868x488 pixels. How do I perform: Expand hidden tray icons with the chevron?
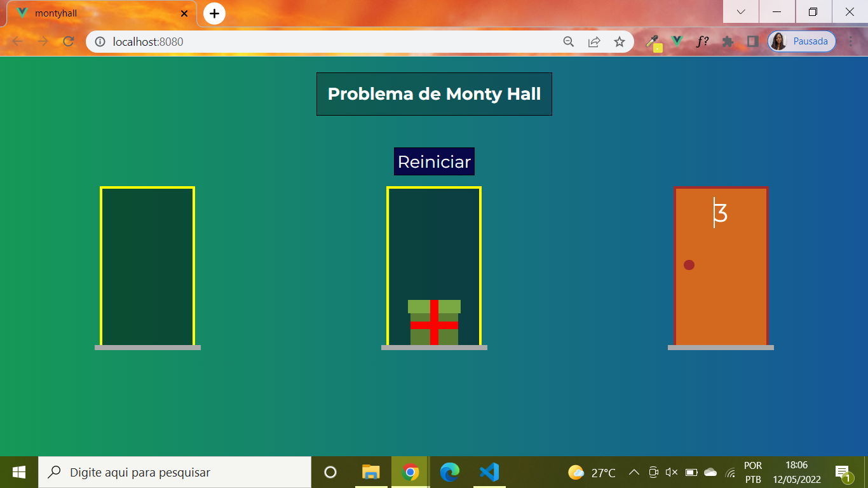point(634,472)
